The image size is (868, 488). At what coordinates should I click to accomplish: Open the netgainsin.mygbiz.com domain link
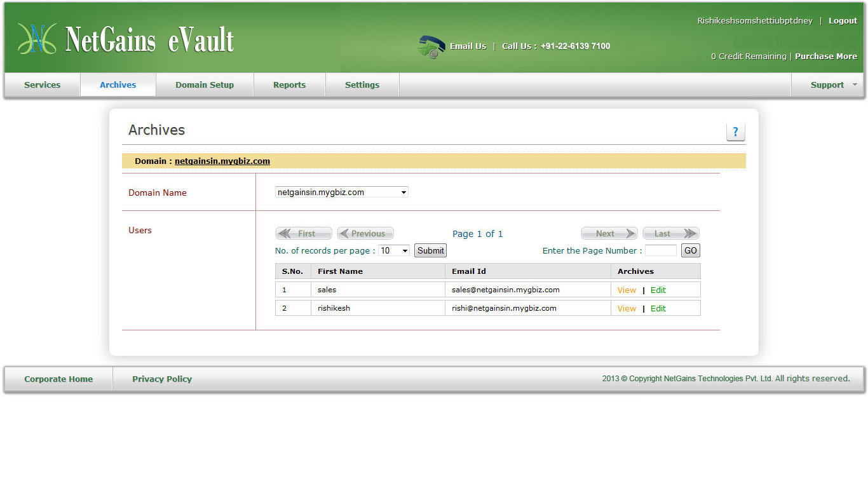pos(222,161)
